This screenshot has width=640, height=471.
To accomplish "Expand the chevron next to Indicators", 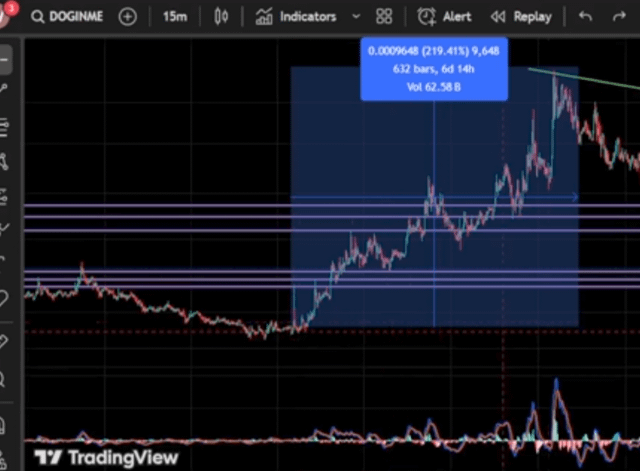I will (356, 17).
